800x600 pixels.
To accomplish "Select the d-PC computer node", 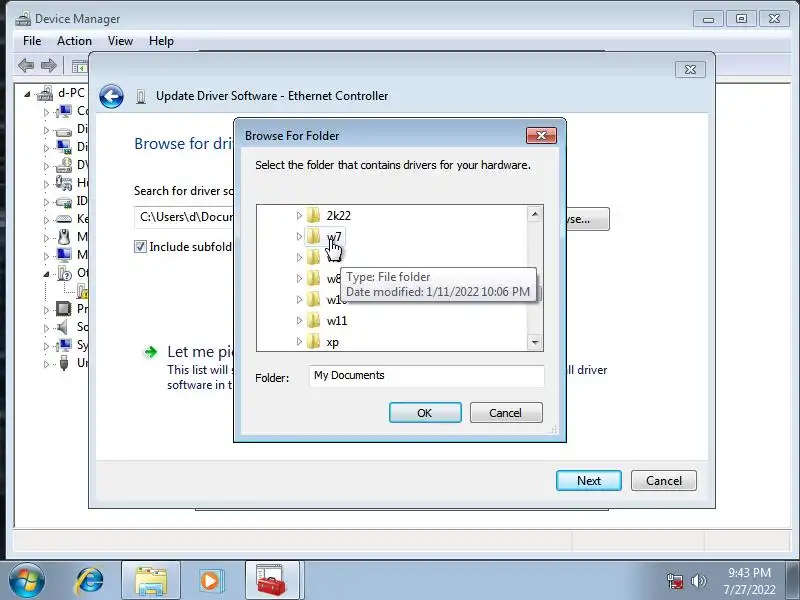I will (71, 93).
